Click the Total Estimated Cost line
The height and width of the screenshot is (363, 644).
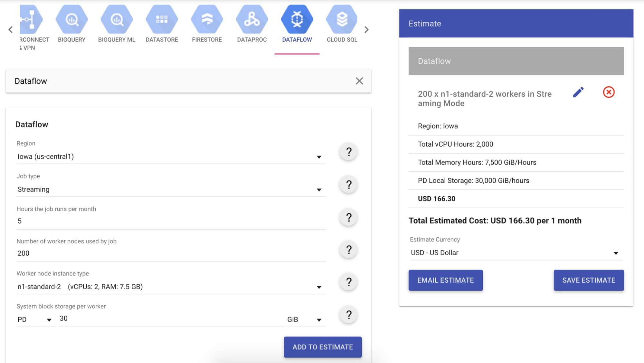click(495, 221)
